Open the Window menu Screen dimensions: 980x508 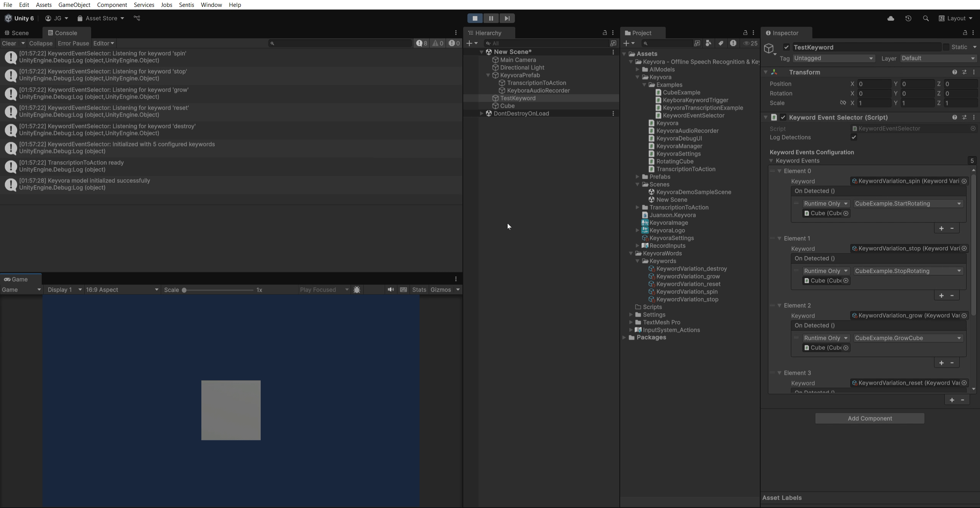click(x=211, y=5)
